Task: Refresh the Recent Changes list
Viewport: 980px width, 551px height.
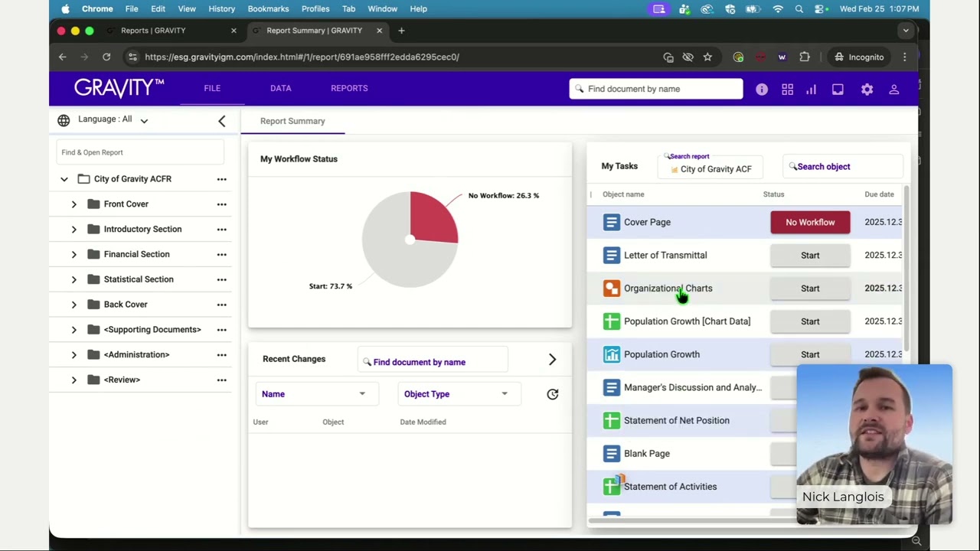Action: click(553, 394)
